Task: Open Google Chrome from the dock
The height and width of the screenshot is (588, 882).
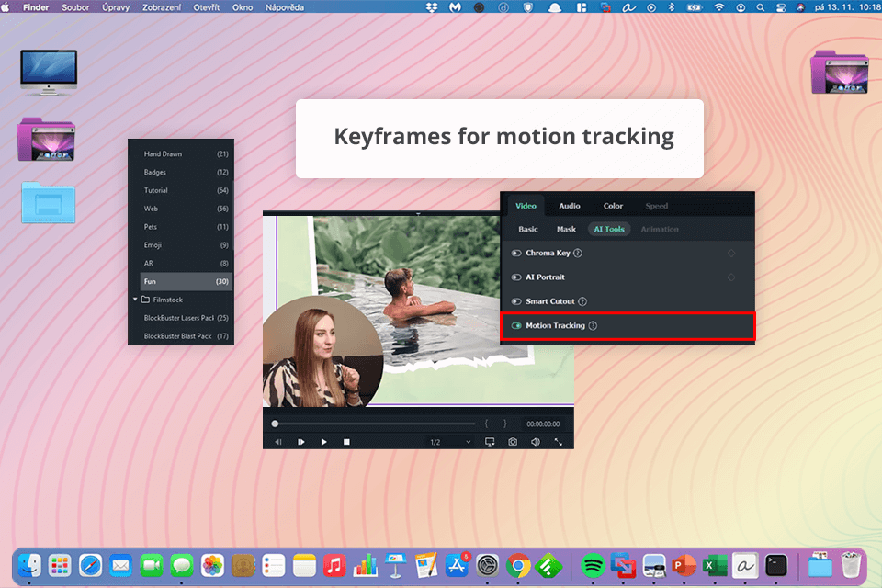Action: pos(518,566)
